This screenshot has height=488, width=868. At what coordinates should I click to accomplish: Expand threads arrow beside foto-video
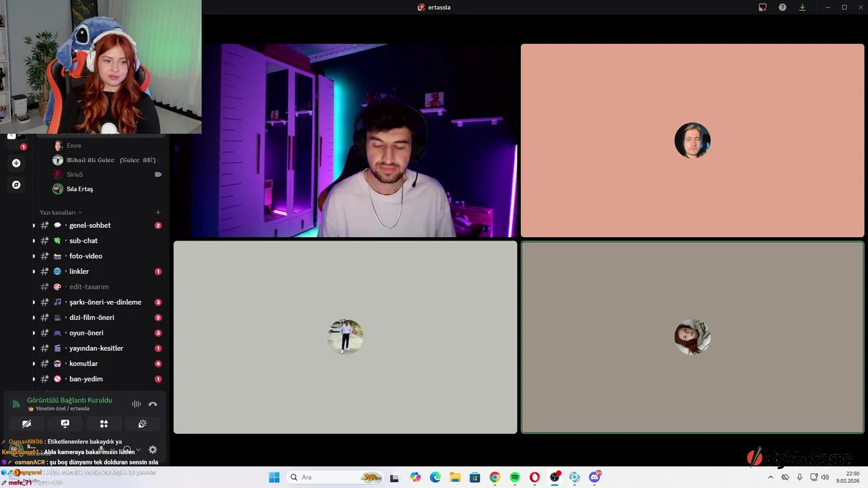point(34,256)
